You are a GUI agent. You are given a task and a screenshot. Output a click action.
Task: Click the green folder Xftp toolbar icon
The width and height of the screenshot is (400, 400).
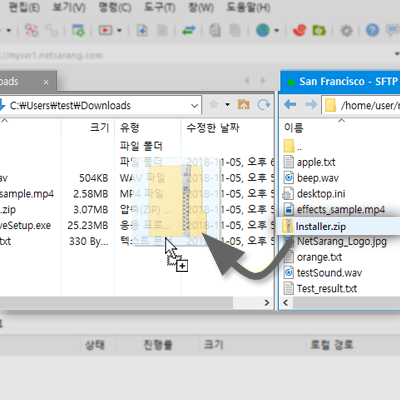319,31
